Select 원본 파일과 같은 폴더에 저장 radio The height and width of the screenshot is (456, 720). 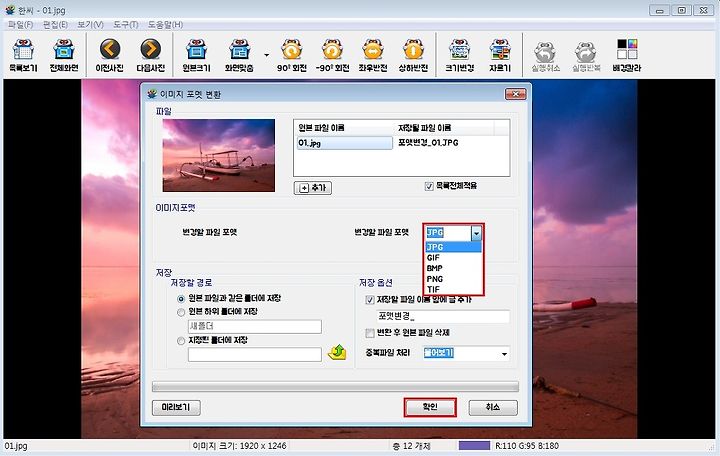pos(181,299)
